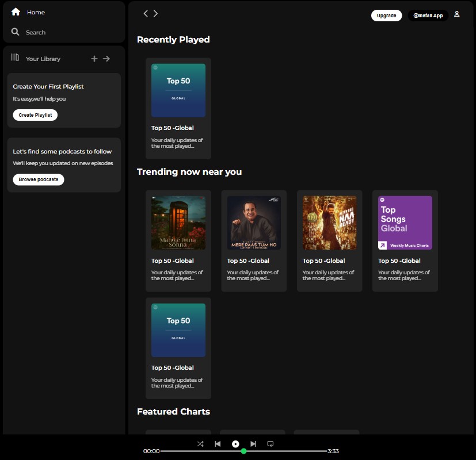The height and width of the screenshot is (460, 476).
Task: Go forward using the right chevron
Action: point(155,14)
